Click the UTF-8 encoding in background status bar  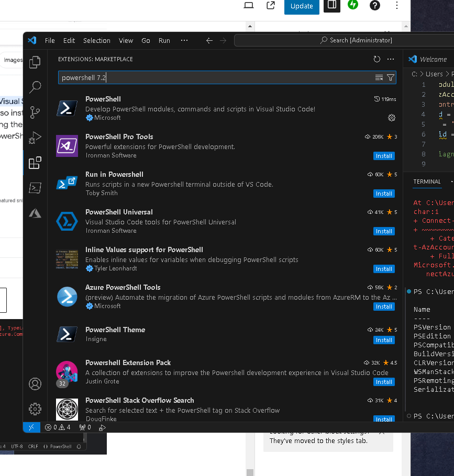(17, 447)
